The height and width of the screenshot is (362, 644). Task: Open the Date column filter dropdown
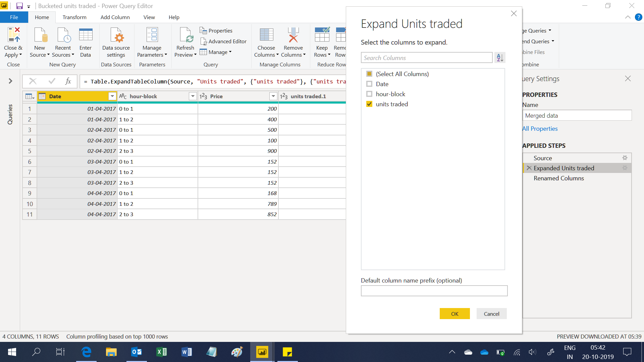[112, 97]
